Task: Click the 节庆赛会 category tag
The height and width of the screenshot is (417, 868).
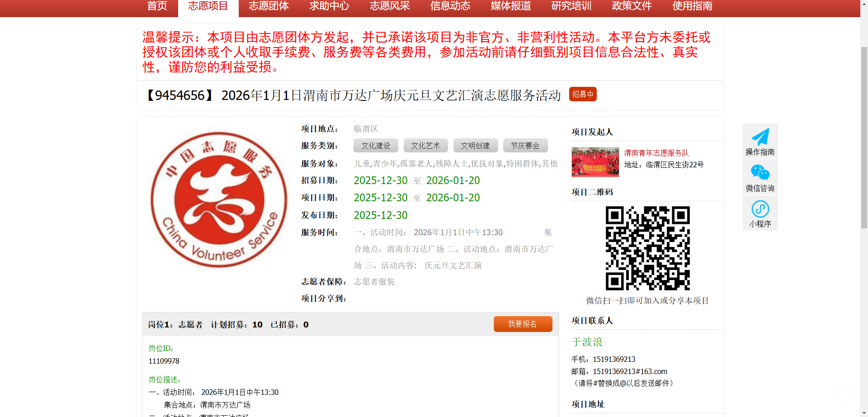Action: click(x=525, y=146)
